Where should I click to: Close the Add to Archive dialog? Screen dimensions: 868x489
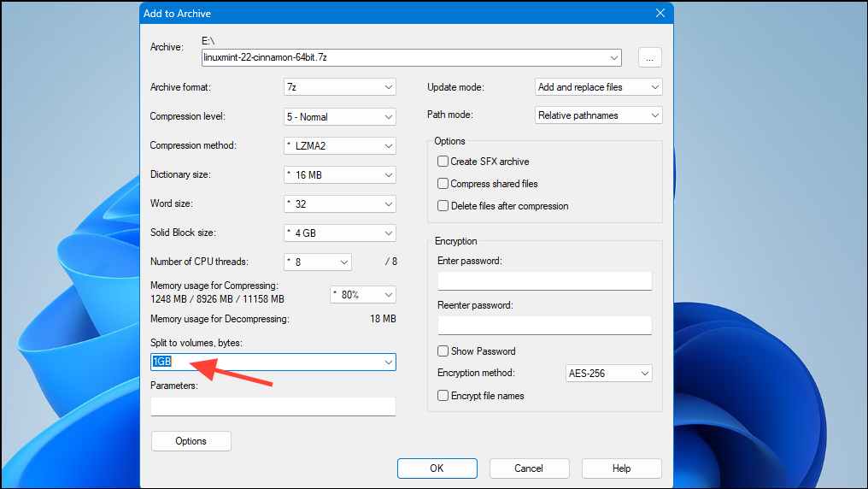pyautogui.click(x=660, y=13)
